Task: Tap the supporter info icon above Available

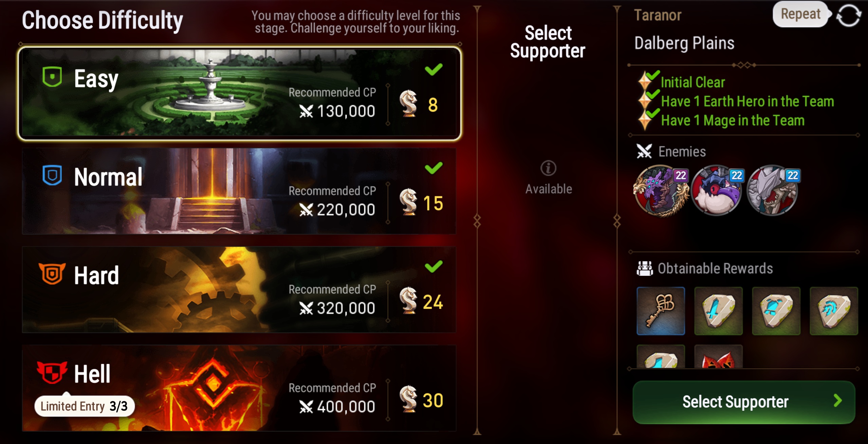Action: click(548, 168)
